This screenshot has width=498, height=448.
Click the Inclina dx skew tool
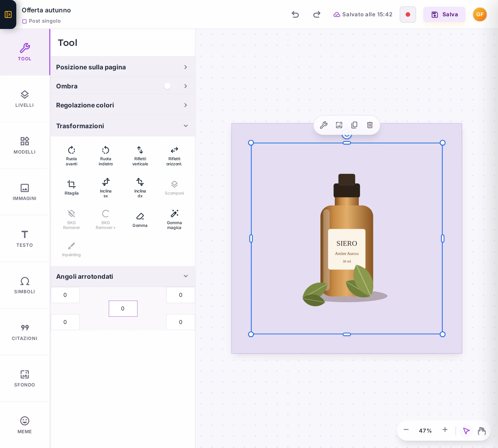(140, 188)
